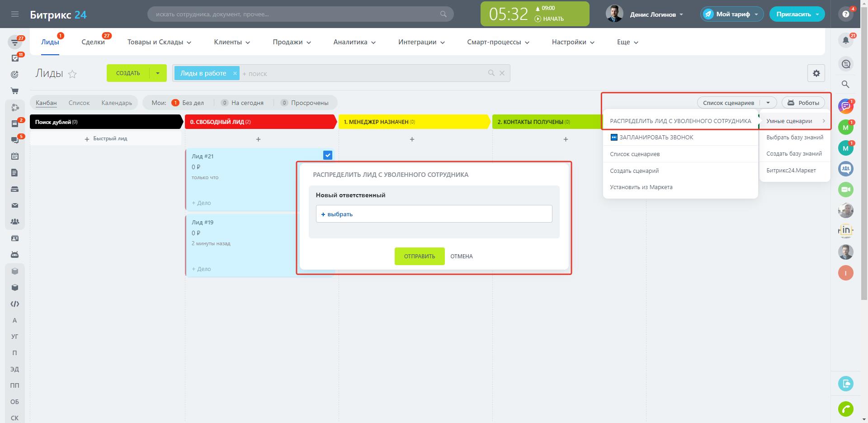Click the Пригласить button
This screenshot has width=868, height=423.
(x=797, y=14)
